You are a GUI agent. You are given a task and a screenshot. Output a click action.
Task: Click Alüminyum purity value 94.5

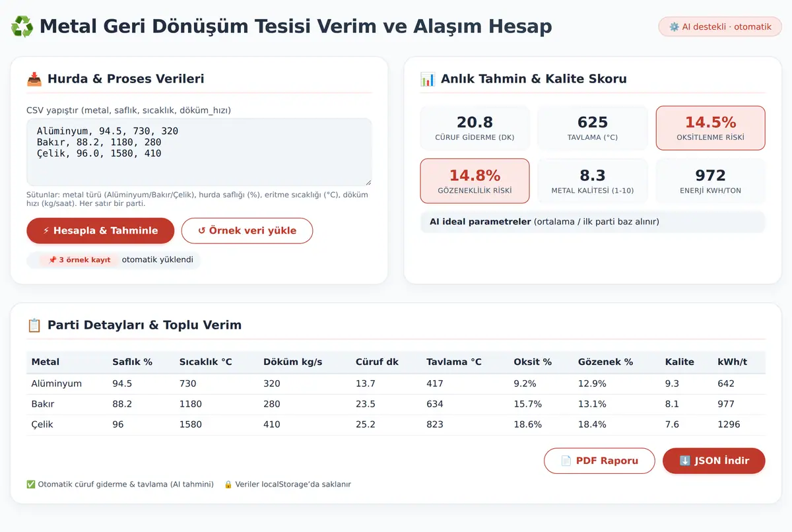[122, 383]
